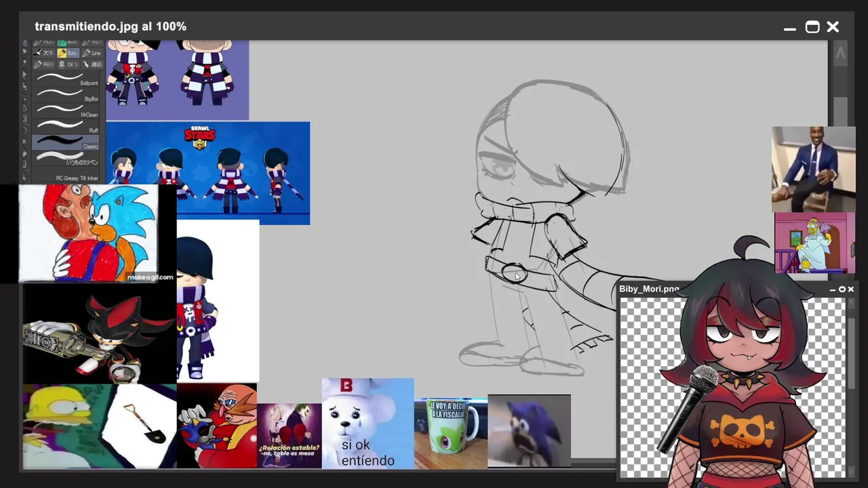
Task: Click the 'si ok entiendo' bear meme
Action: (368, 424)
